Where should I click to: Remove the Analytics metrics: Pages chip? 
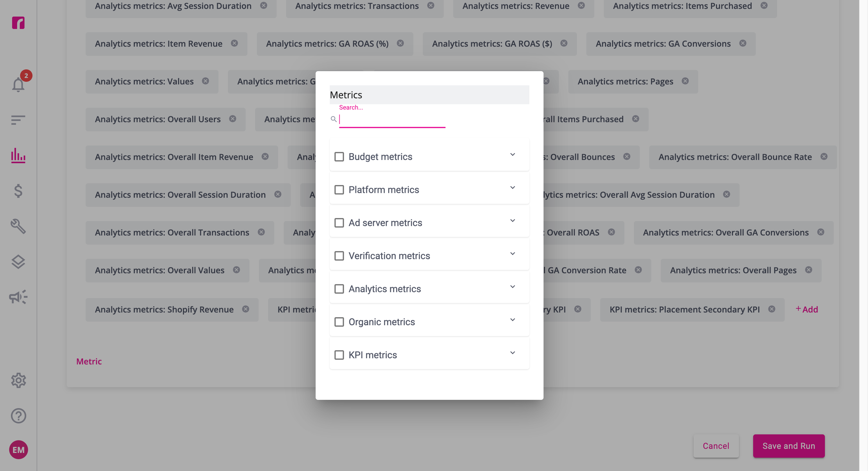(685, 81)
